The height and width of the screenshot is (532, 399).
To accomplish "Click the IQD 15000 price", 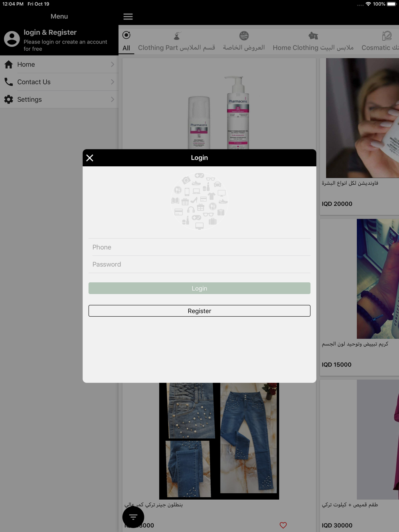I will tap(337, 365).
